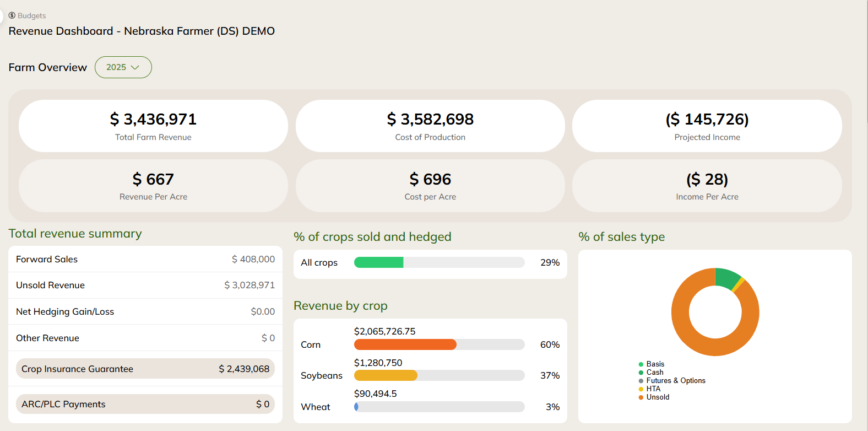Expand the ARC/PLC Payments row

point(145,404)
